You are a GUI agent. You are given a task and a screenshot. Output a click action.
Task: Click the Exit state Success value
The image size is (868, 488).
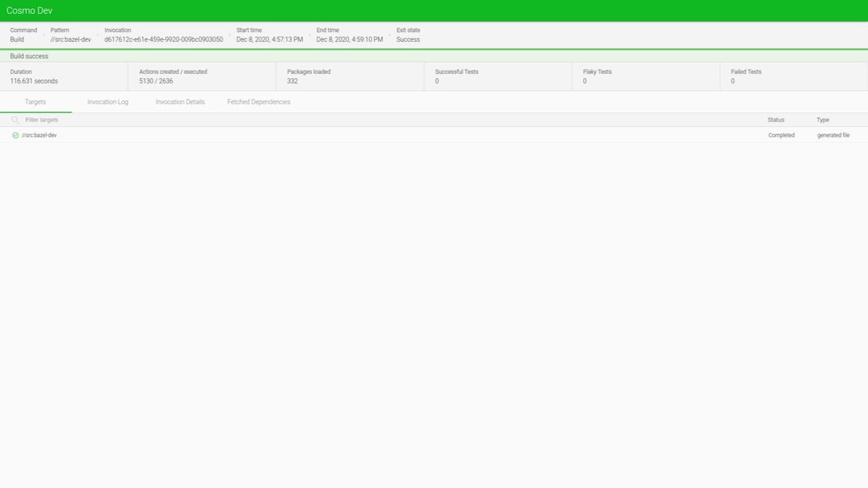pyautogui.click(x=408, y=39)
